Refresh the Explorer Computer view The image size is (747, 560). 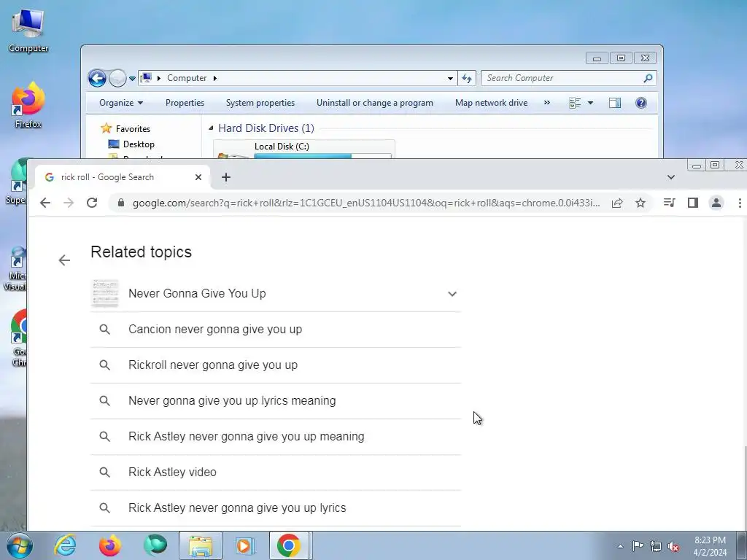(467, 78)
